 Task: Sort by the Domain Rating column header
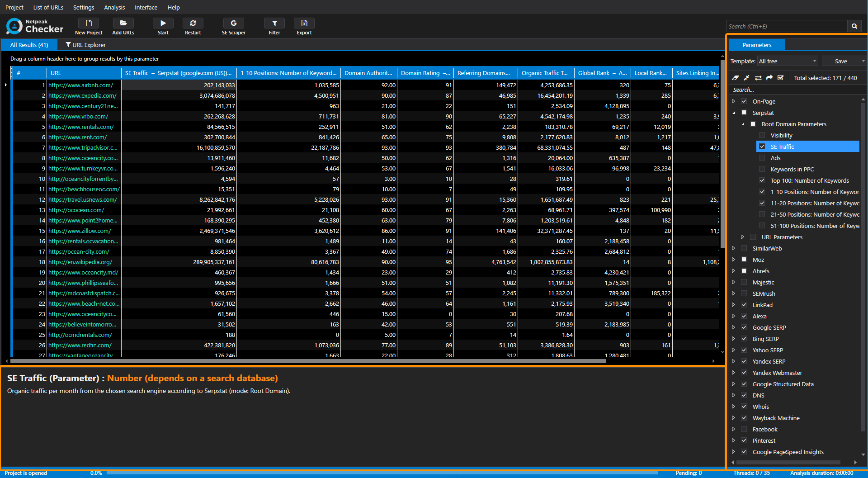[x=425, y=73]
